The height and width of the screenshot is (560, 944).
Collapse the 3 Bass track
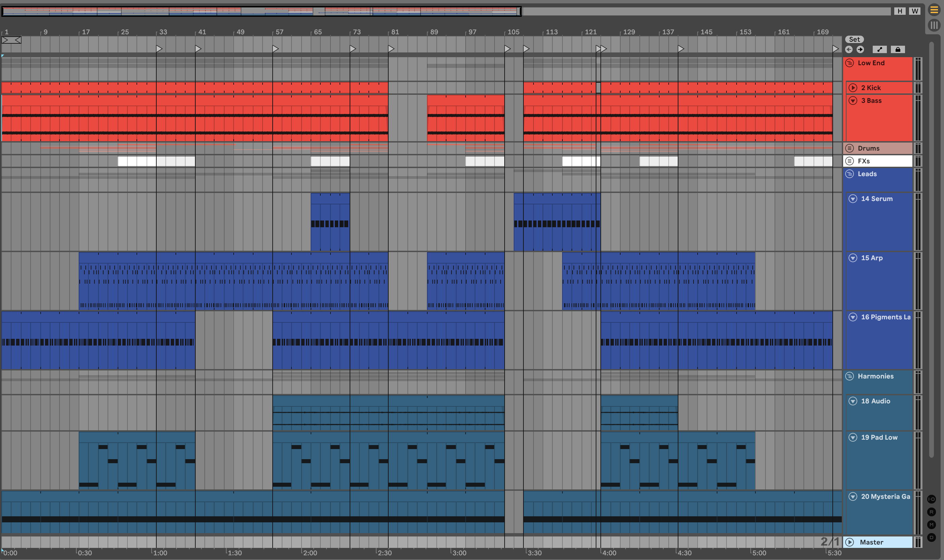tap(853, 101)
